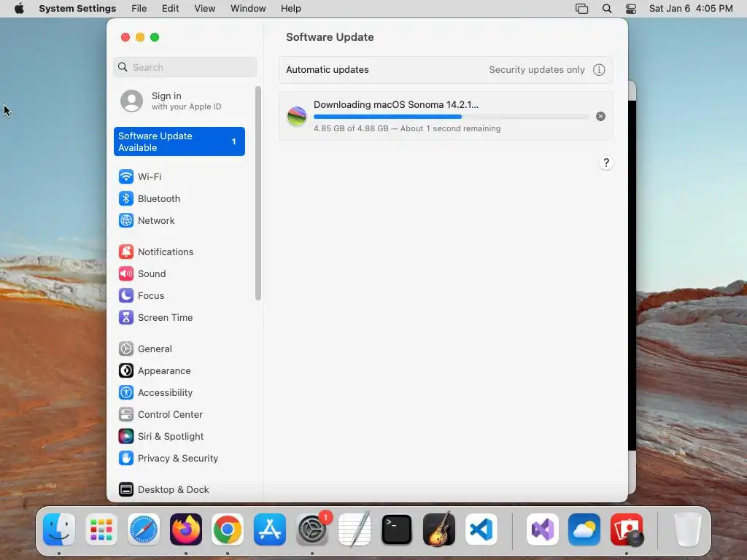Open Weather app from the Dock
The height and width of the screenshot is (560, 747).
584,529
